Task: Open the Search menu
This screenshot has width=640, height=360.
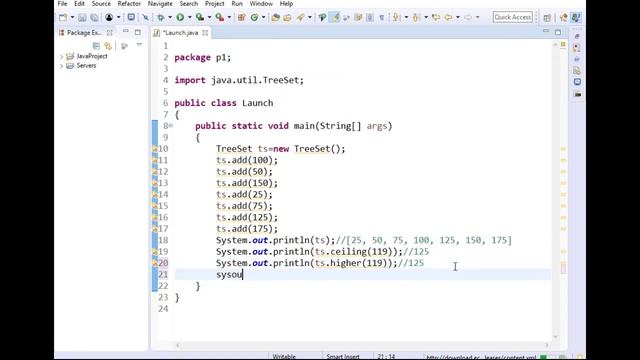Action: point(189,4)
